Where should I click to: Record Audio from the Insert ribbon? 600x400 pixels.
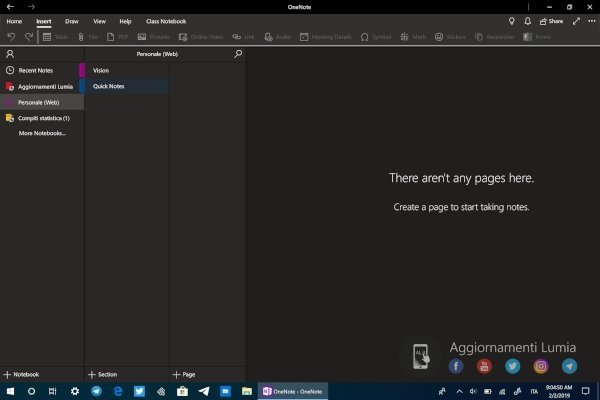(278, 37)
